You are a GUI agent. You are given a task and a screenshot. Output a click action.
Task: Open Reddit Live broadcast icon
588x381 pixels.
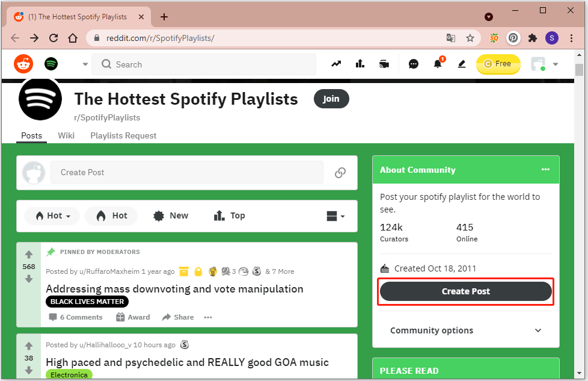(x=384, y=64)
